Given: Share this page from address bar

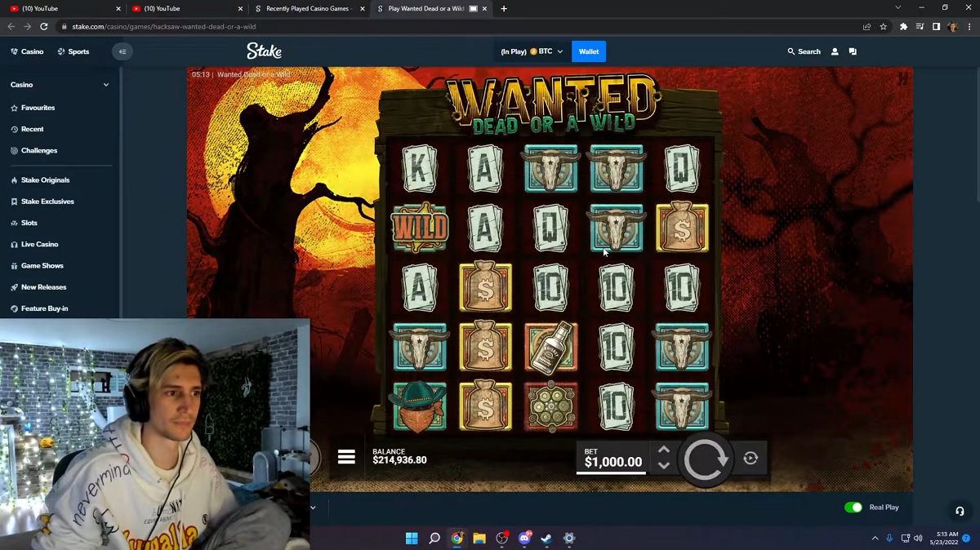Looking at the screenshot, I should [x=866, y=27].
